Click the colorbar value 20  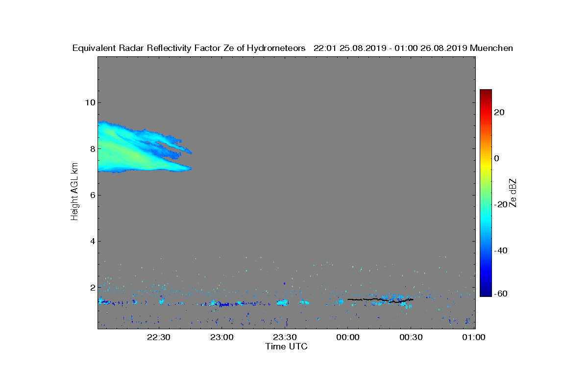500,112
